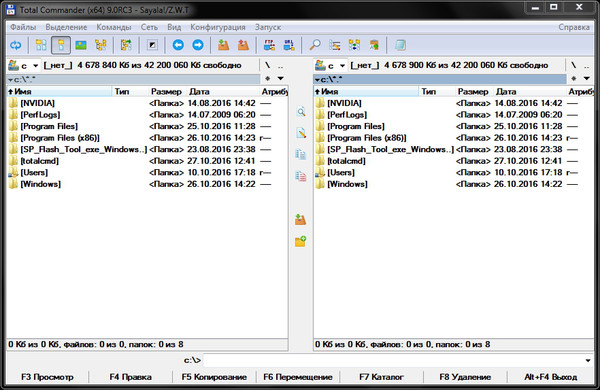Click the notepad icon at toolbar end
The width and height of the screenshot is (600, 390).
click(400, 45)
